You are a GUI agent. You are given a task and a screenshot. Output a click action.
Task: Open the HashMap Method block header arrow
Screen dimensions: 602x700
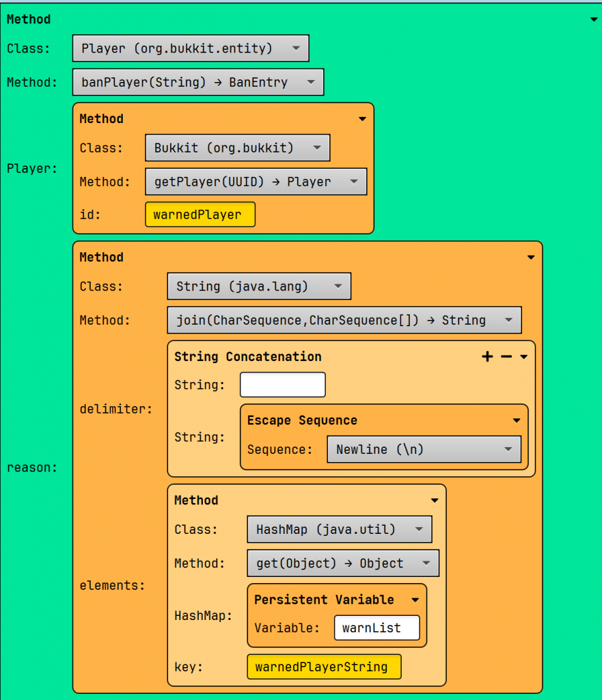[x=435, y=500]
